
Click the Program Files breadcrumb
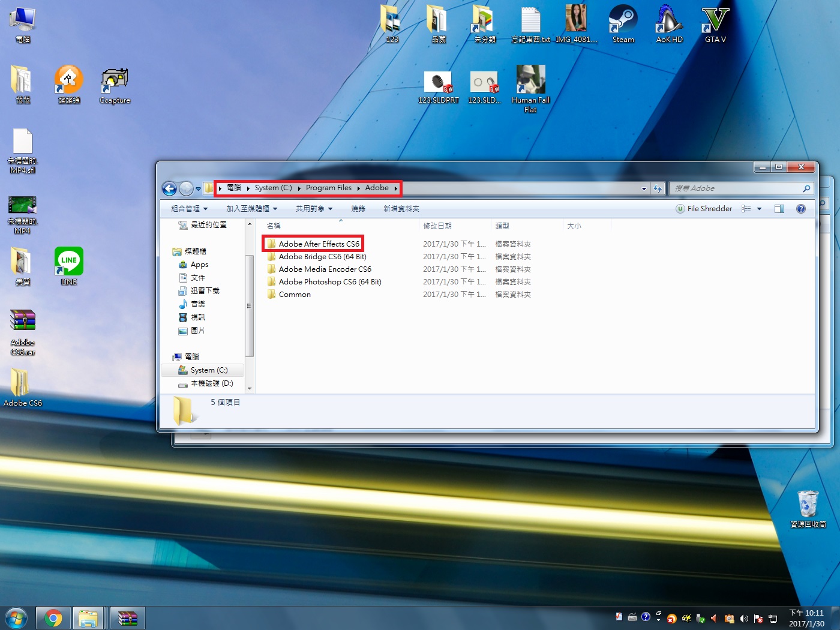pyautogui.click(x=329, y=188)
